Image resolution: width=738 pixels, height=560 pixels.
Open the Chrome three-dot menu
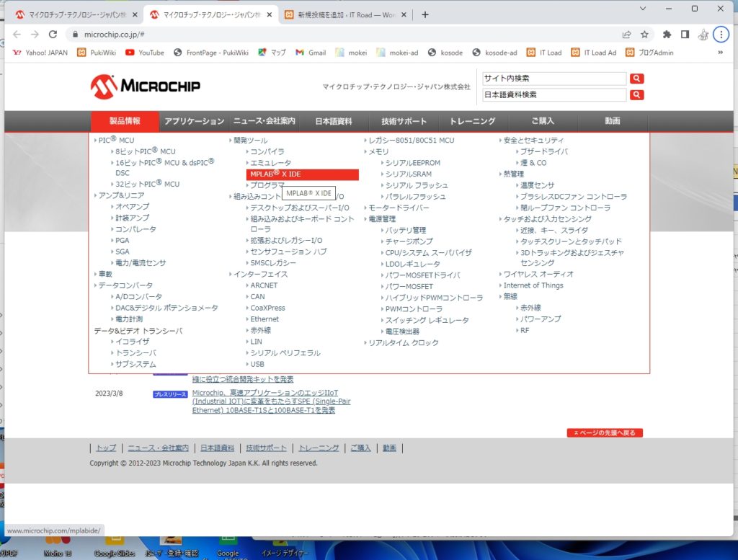coord(721,34)
